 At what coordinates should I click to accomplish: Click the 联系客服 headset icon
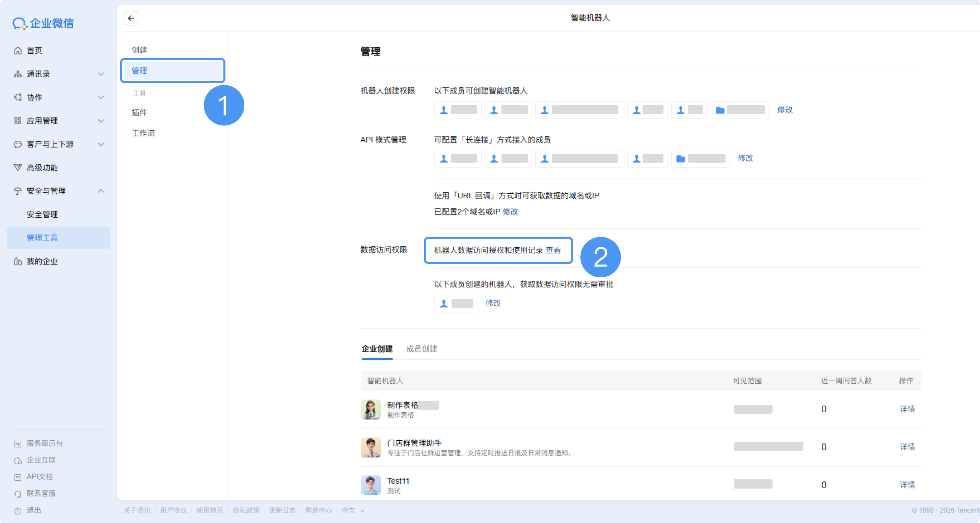click(18, 494)
